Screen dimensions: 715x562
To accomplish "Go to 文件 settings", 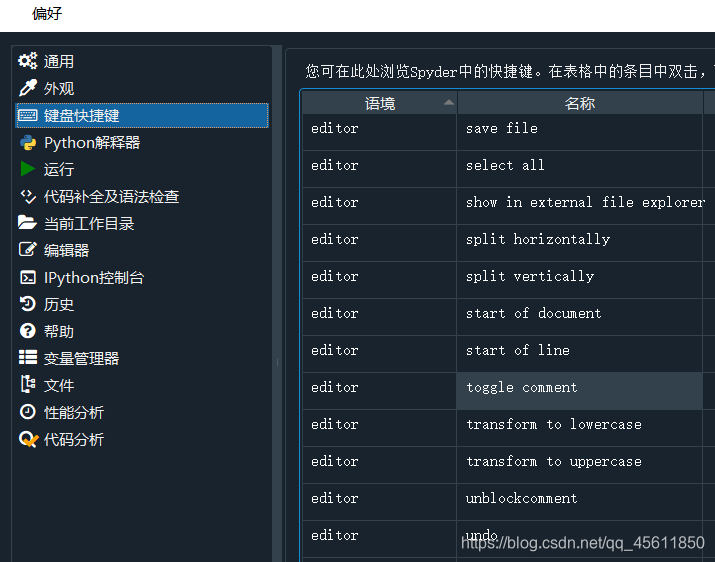I will click(142, 385).
